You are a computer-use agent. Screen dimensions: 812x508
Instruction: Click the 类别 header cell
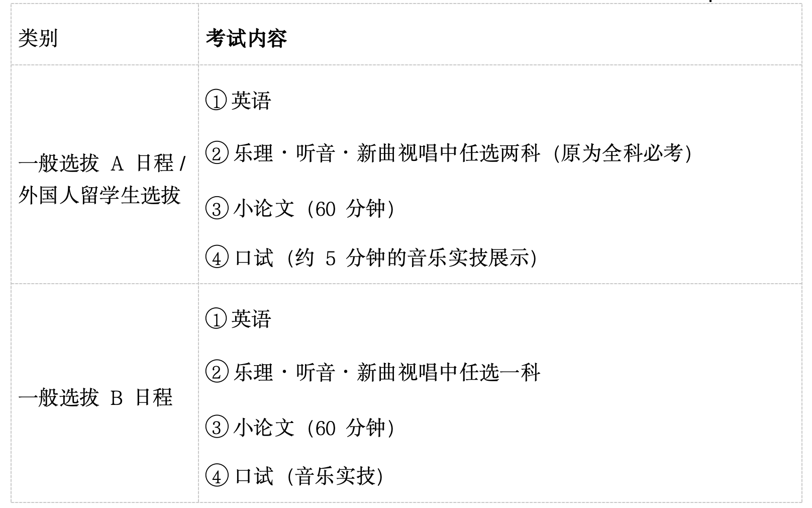(105, 35)
